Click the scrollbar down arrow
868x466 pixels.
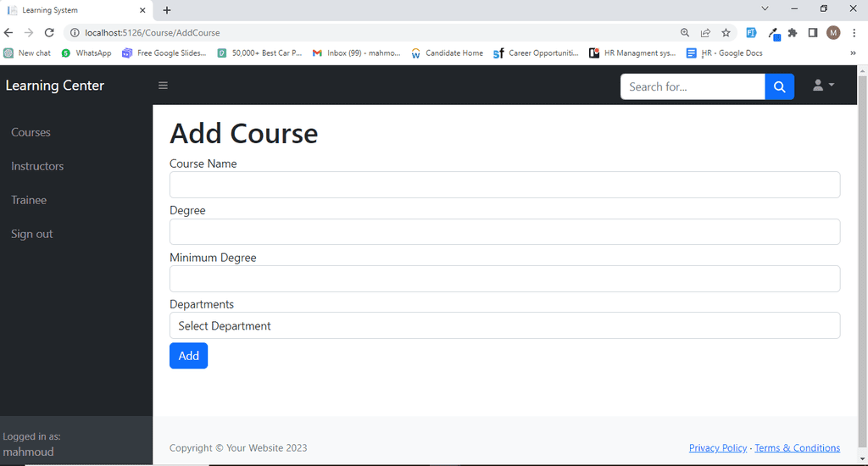[x=862, y=459]
